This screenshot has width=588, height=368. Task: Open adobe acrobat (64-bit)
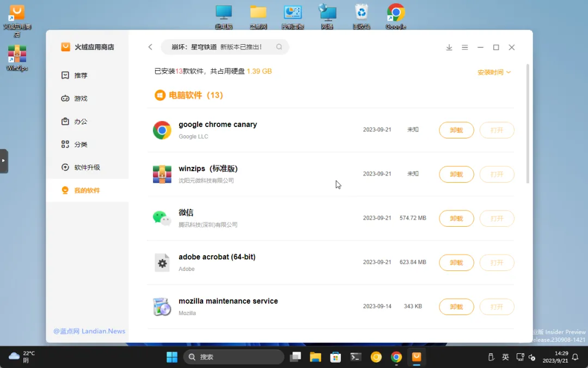click(x=497, y=262)
